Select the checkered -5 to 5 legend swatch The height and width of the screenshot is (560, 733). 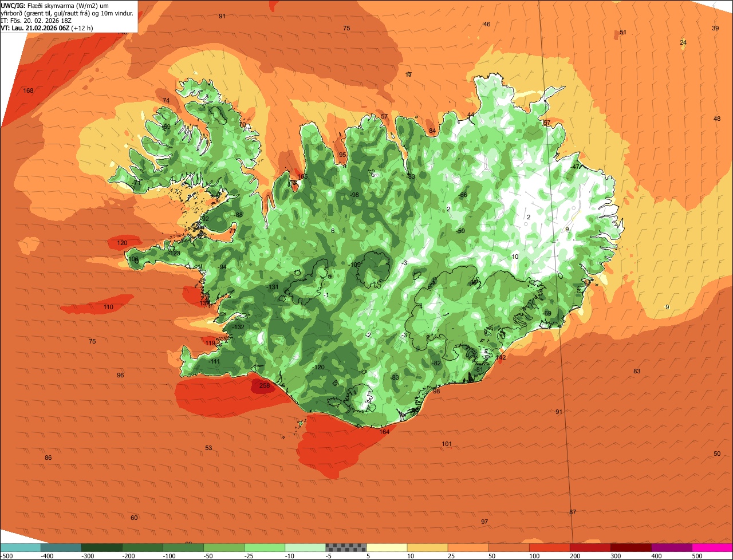(x=346, y=547)
